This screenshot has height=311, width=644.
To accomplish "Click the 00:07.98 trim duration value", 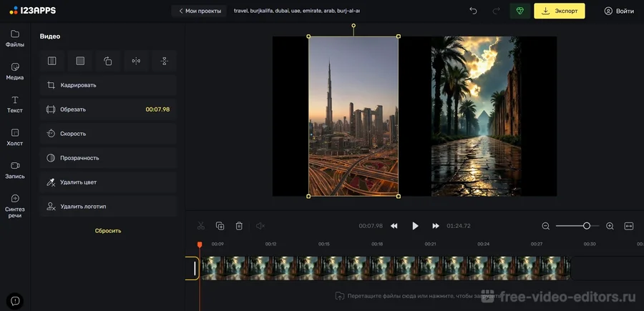I will click(157, 109).
